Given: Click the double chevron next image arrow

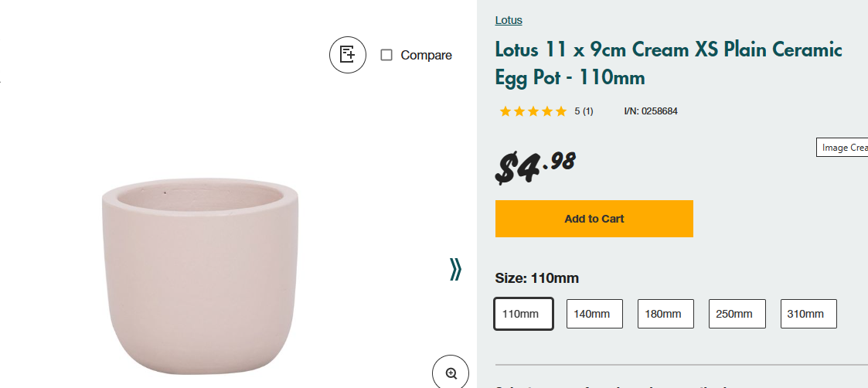Looking at the screenshot, I should (x=456, y=269).
